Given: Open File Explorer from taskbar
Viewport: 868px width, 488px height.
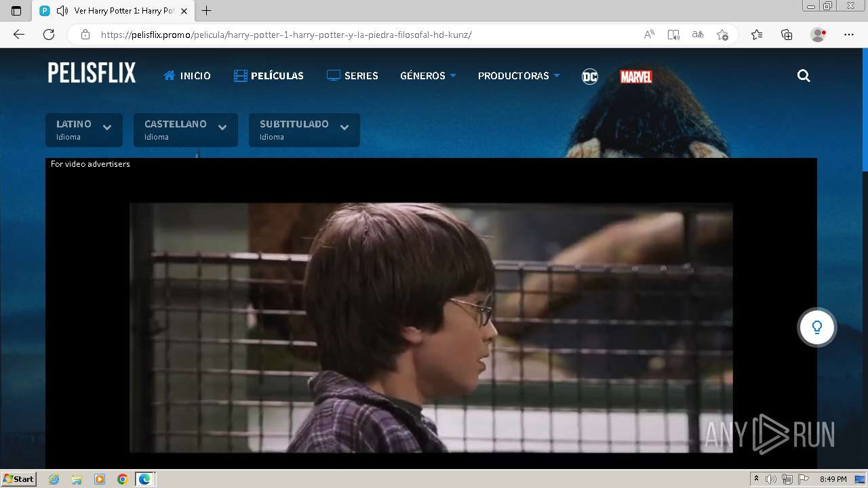Looking at the screenshot, I should click(77, 479).
